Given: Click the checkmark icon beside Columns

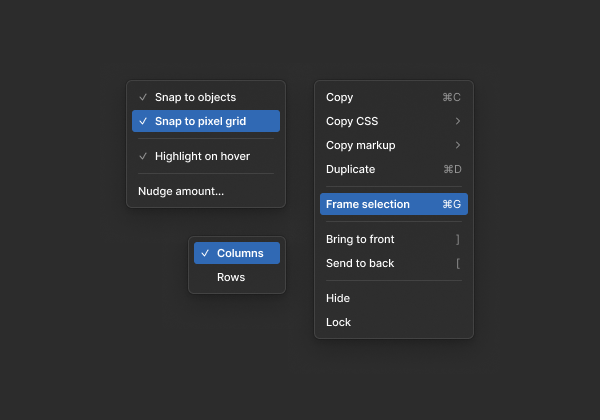Looking at the screenshot, I should 205,253.
